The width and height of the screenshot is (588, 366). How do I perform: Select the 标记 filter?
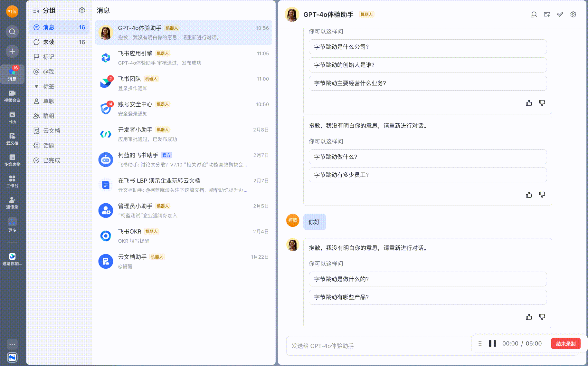[59, 57]
